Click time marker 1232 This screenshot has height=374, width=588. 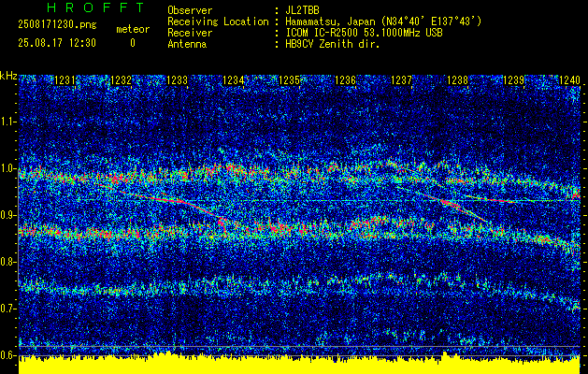[121, 79]
